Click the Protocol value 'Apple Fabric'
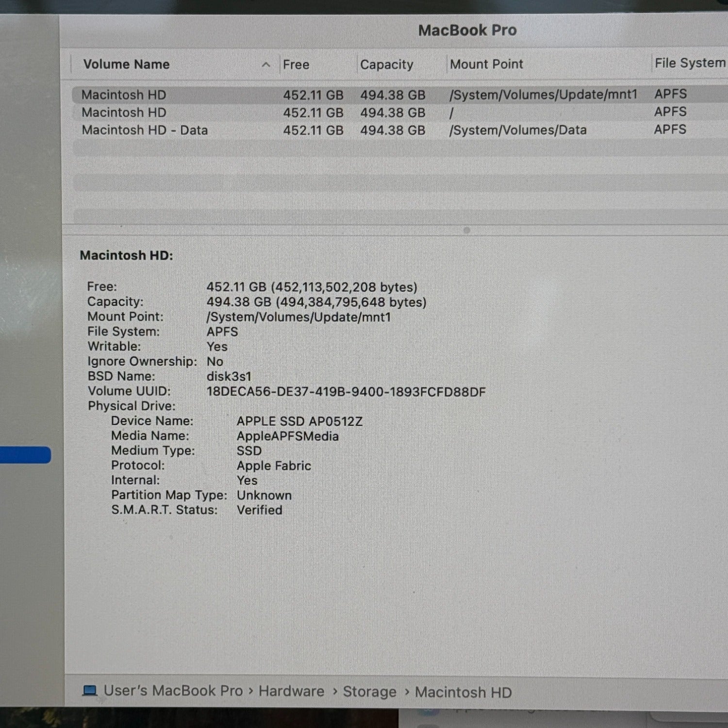This screenshot has width=728, height=728. coord(274,466)
